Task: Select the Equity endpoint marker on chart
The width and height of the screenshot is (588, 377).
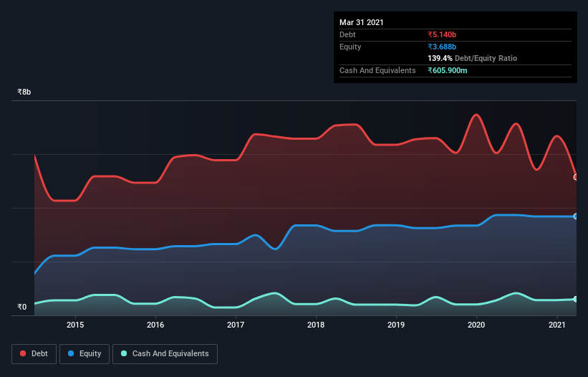Action: click(x=576, y=216)
